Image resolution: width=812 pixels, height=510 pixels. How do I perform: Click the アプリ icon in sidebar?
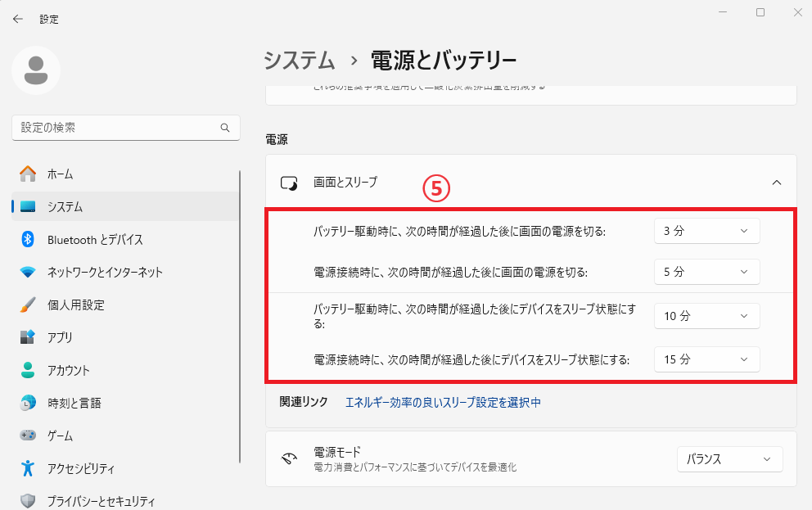pyautogui.click(x=28, y=337)
